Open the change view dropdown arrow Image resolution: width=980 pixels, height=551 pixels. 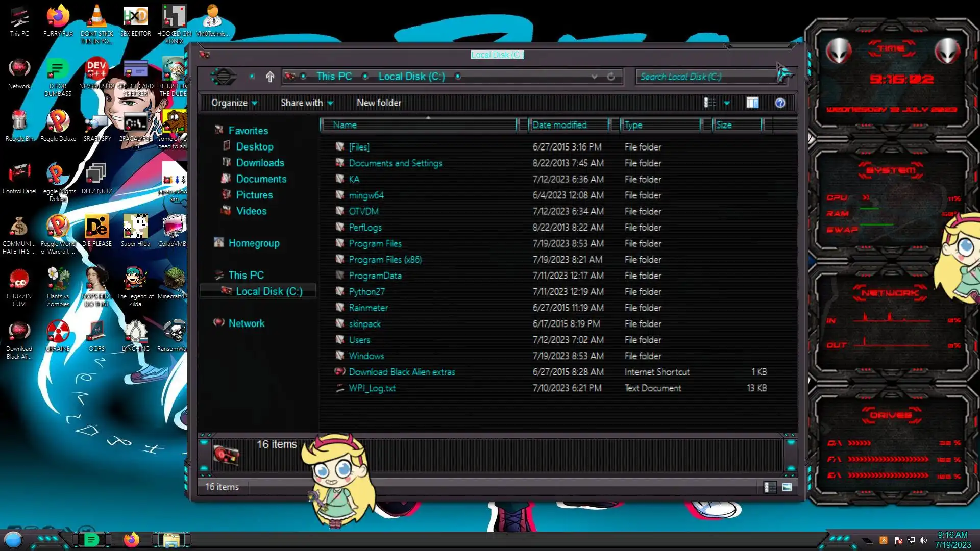[727, 103]
